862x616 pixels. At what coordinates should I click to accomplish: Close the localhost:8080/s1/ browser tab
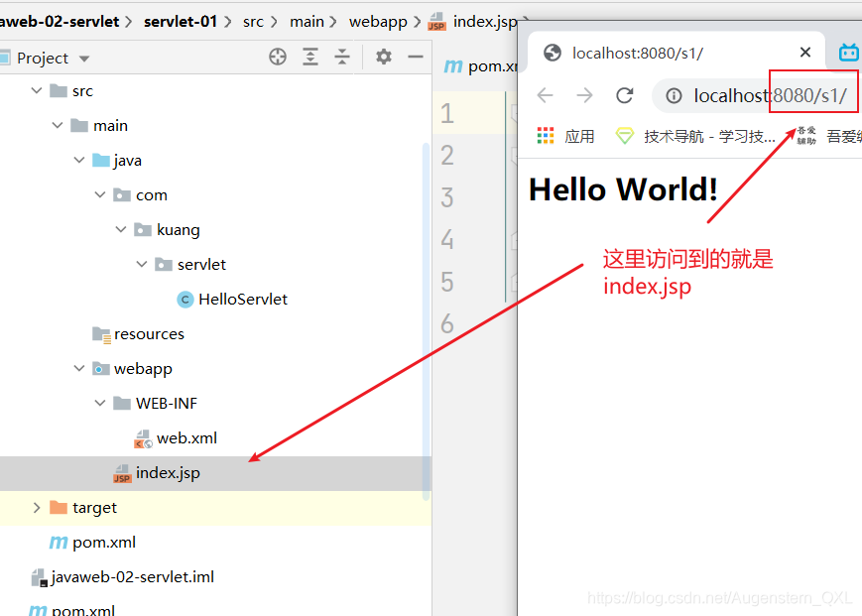(x=805, y=53)
